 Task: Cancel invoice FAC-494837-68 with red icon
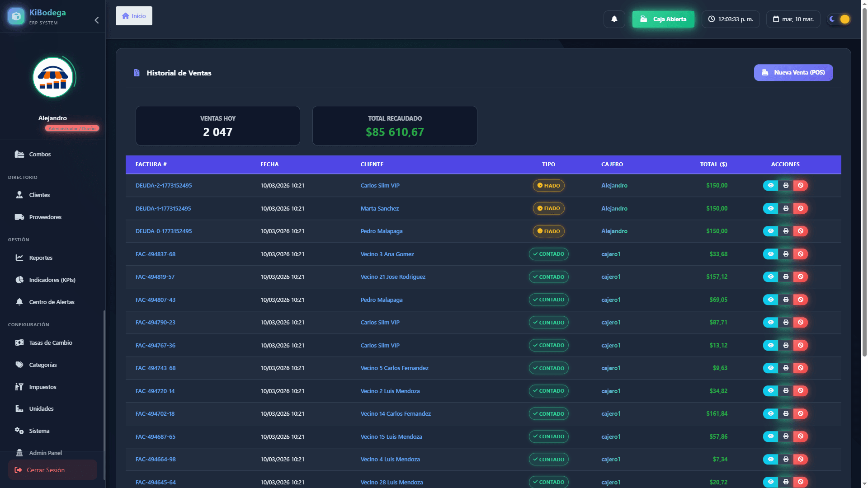click(801, 254)
